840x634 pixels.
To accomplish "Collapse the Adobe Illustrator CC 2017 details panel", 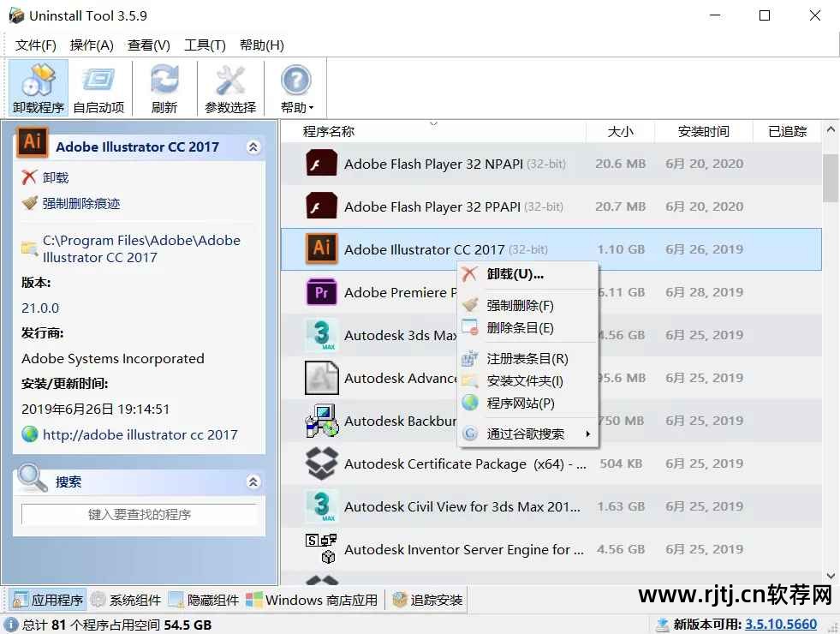I will (253, 147).
